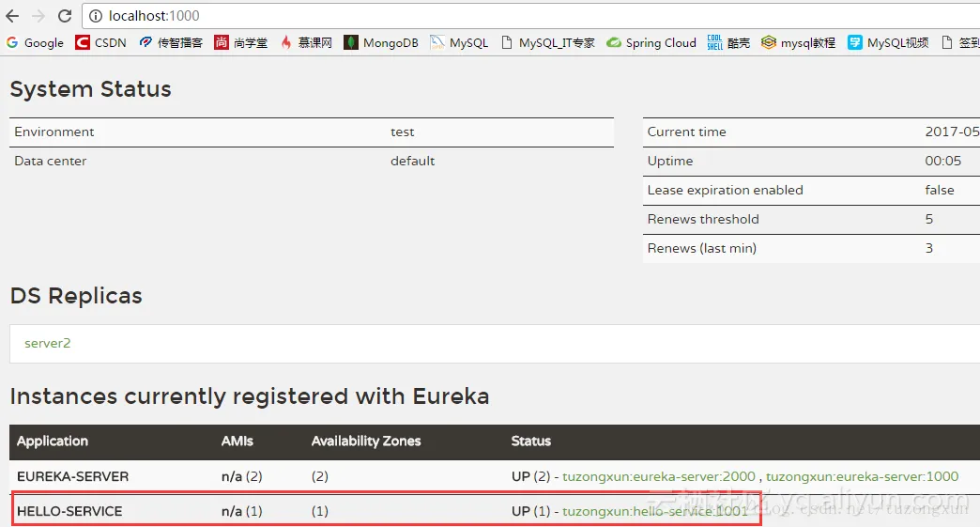Open the 传智播客 bookmark
Viewport: 980px width, 527px height.
(x=171, y=42)
